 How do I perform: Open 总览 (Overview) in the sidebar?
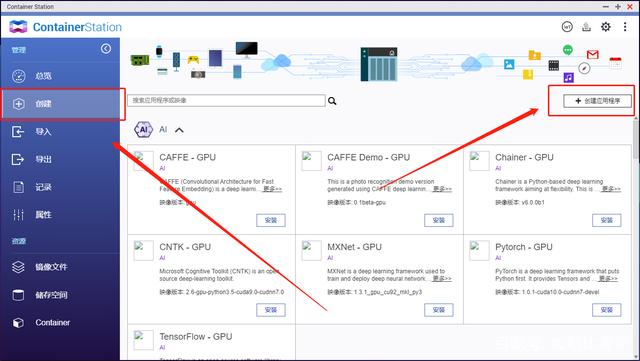coord(60,76)
